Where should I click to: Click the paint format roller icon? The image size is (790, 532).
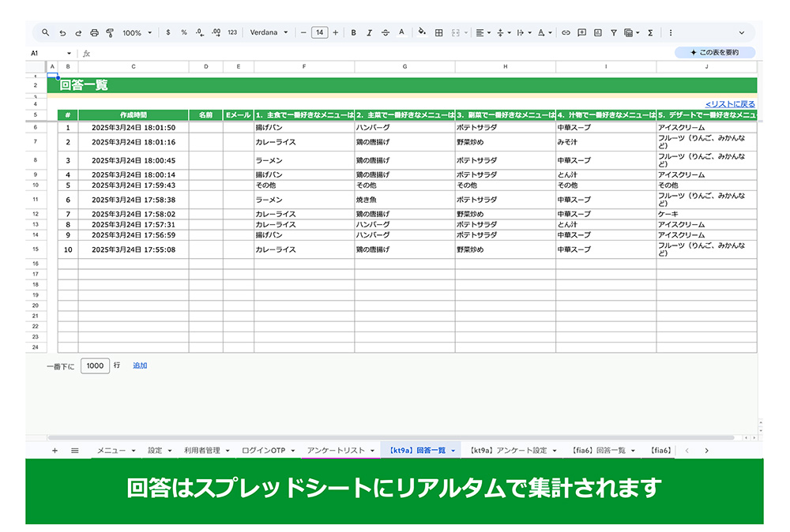click(110, 33)
